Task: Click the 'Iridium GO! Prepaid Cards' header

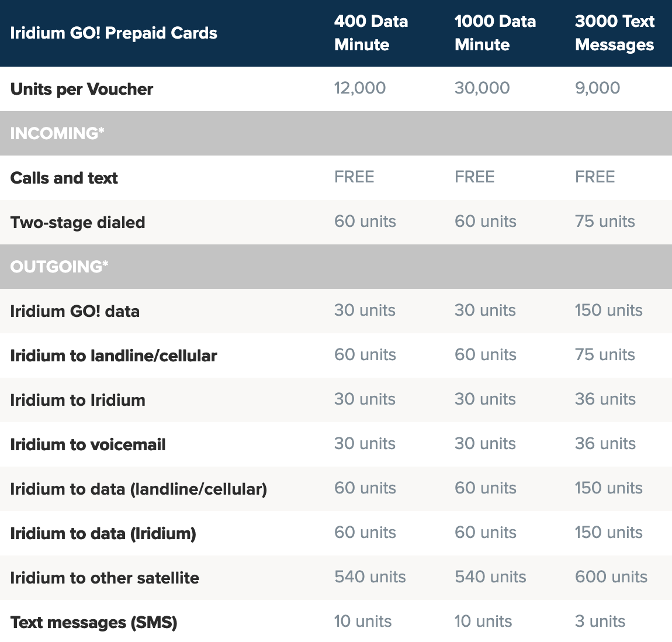Action: tap(113, 33)
